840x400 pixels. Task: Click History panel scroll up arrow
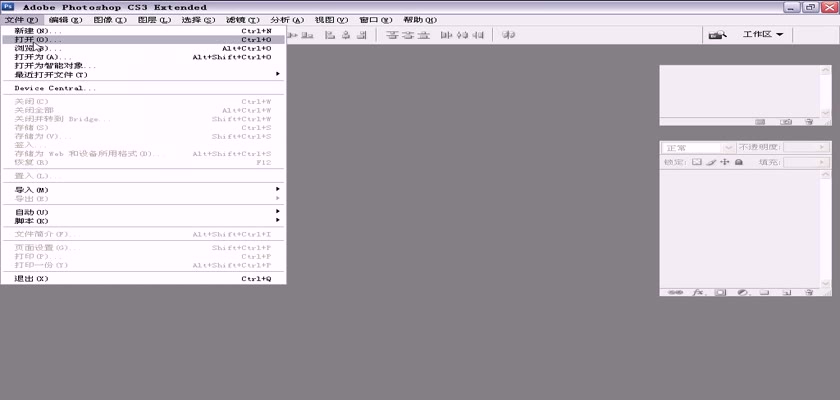[825, 70]
